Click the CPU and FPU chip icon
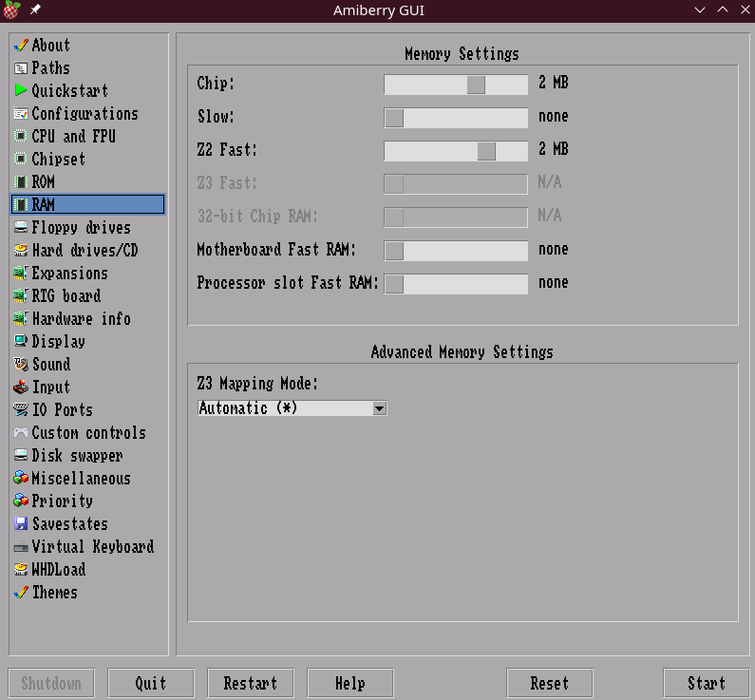The width and height of the screenshot is (755, 700). (21, 136)
